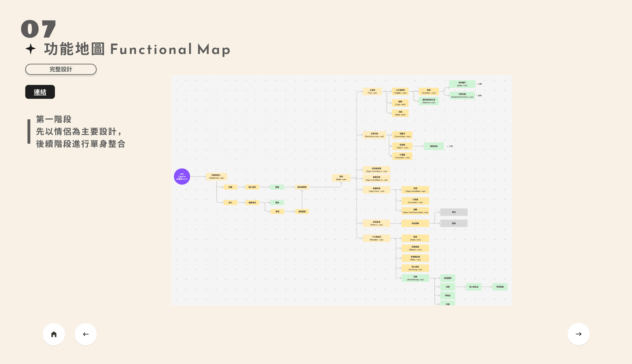Click the 第一階段 heading text
This screenshot has width=632, height=364.
pyautogui.click(x=54, y=119)
